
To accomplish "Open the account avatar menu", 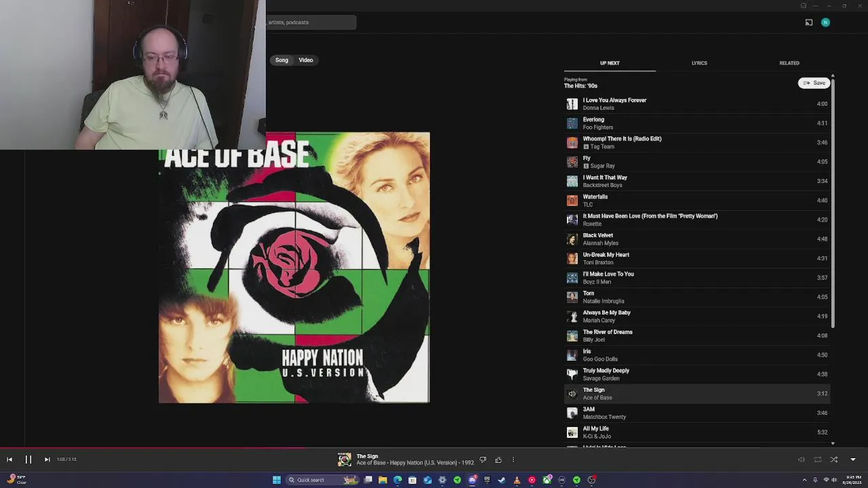I will coord(825,22).
